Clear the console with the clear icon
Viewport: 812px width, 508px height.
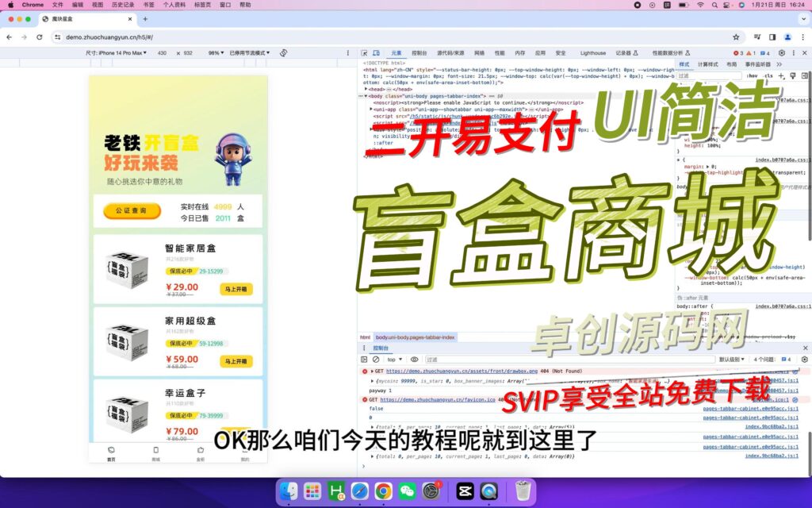[x=376, y=360]
